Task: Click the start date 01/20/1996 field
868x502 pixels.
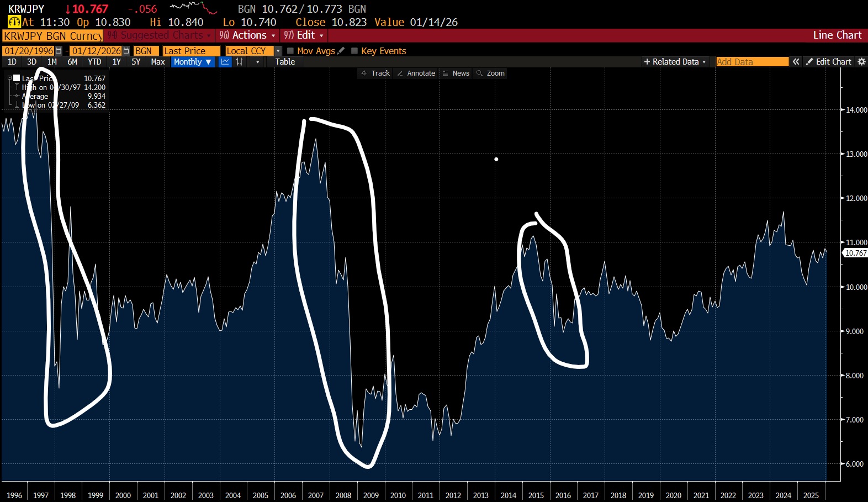Action: [x=29, y=51]
